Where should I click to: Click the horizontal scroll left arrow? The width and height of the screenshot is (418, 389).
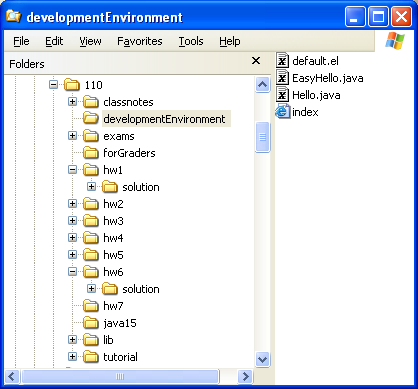(x=12, y=377)
